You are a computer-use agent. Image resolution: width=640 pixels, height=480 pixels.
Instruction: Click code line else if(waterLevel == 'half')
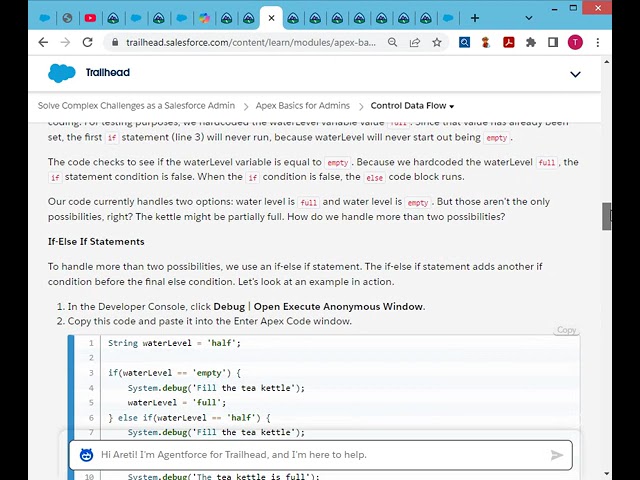[x=189, y=418]
